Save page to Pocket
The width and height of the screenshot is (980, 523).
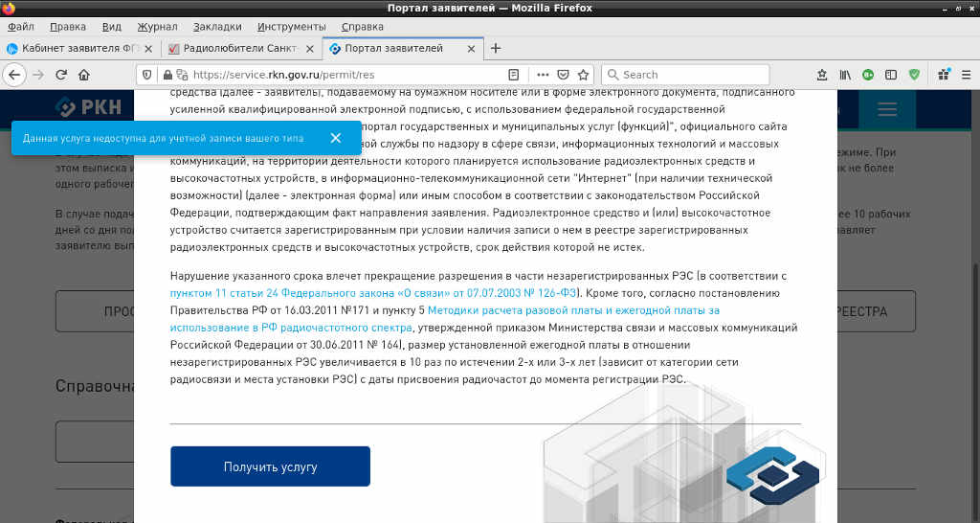click(x=563, y=75)
